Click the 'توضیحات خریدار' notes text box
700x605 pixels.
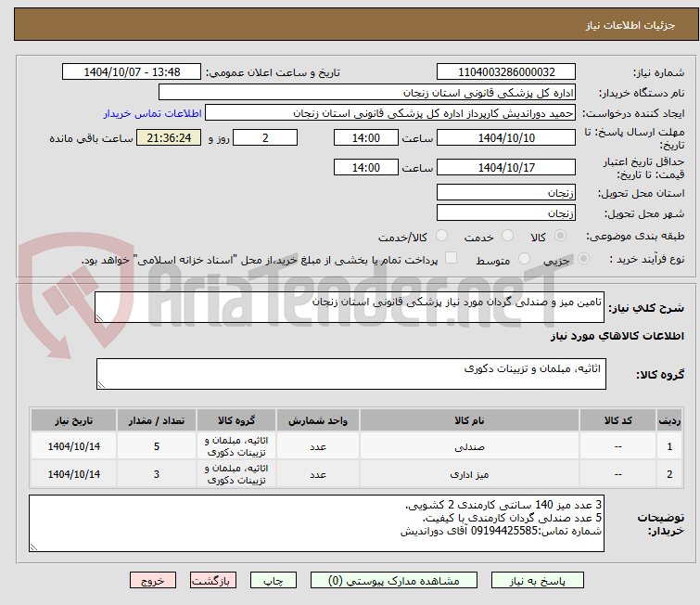(x=316, y=524)
